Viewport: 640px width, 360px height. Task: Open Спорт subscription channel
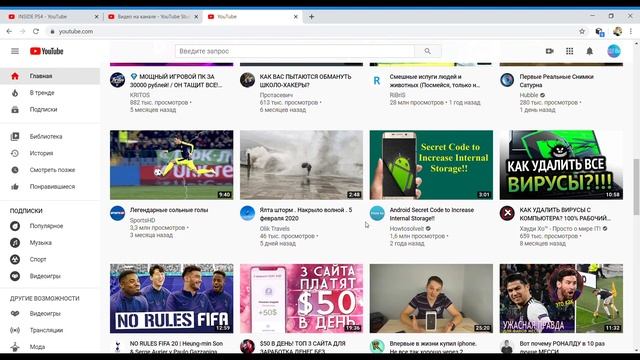tap(50, 259)
